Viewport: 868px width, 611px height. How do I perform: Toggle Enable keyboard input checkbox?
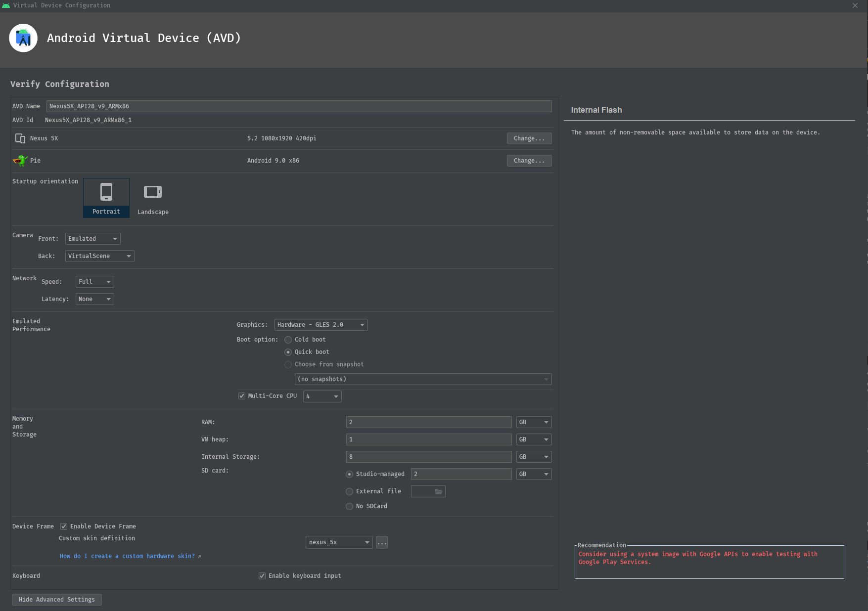click(262, 576)
